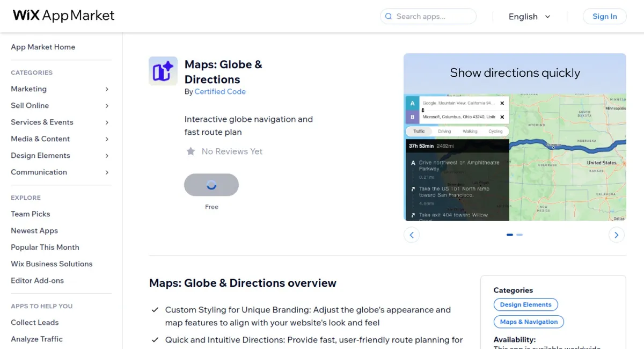Open the Certified Code developer link

click(220, 92)
